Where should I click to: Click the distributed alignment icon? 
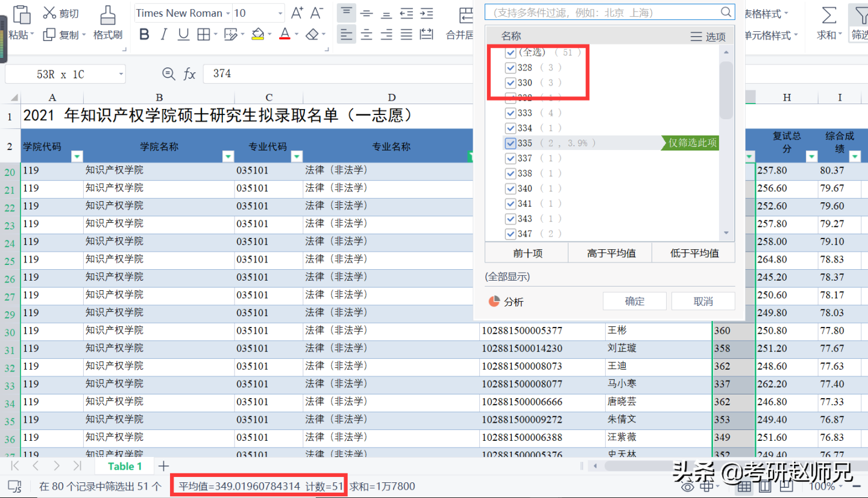point(427,34)
